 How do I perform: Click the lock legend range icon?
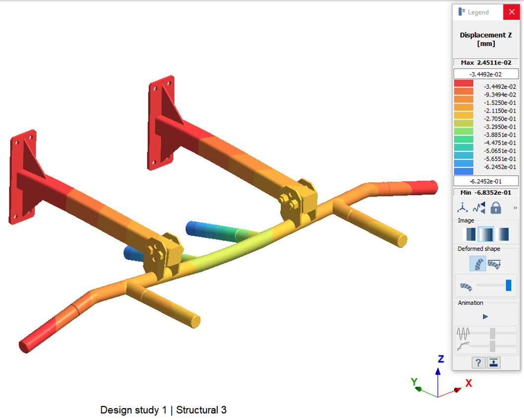pos(495,208)
